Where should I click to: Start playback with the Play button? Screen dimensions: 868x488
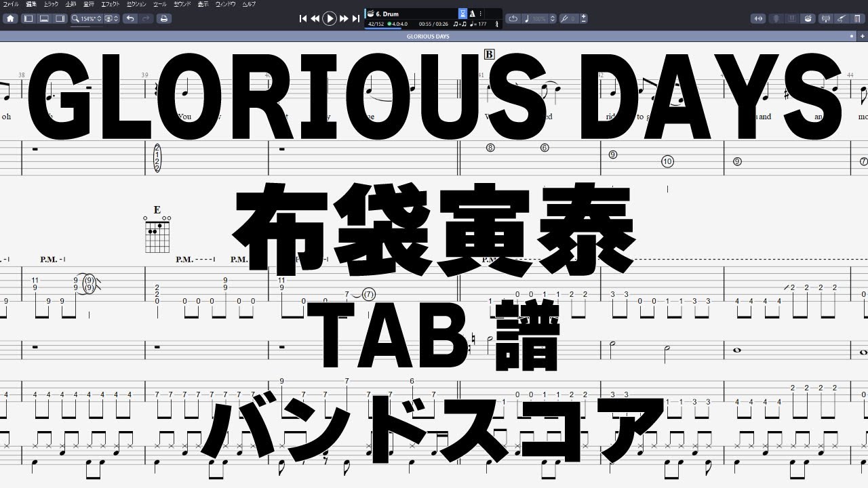(x=329, y=18)
